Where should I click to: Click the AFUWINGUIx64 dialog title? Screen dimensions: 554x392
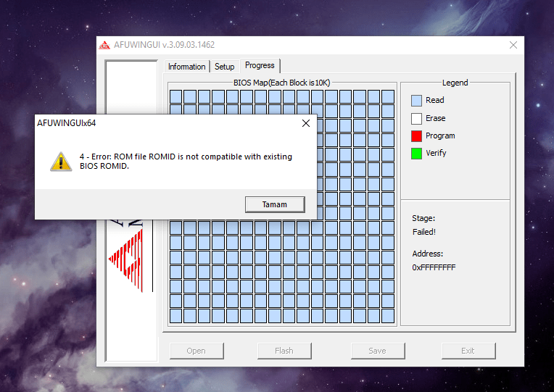click(x=67, y=123)
